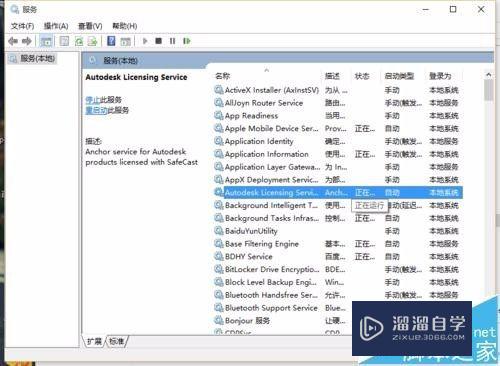
Task: Open Properties from the toolbar icon
Action: (64, 41)
